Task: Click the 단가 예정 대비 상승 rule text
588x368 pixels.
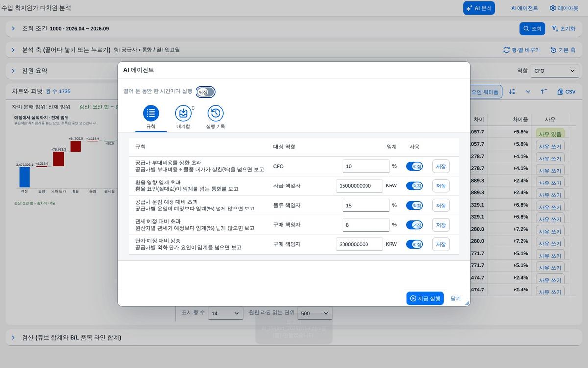Action: point(158,241)
